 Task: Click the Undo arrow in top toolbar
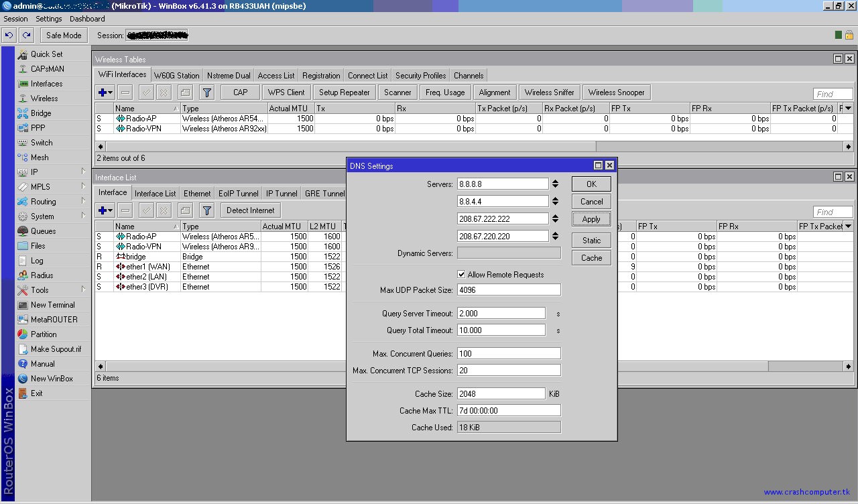coord(9,36)
